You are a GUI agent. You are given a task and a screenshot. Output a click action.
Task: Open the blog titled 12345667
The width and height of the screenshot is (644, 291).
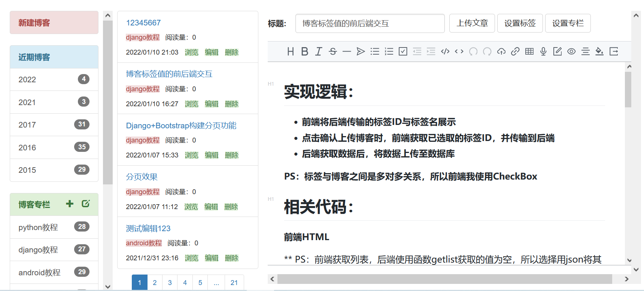pos(143,23)
